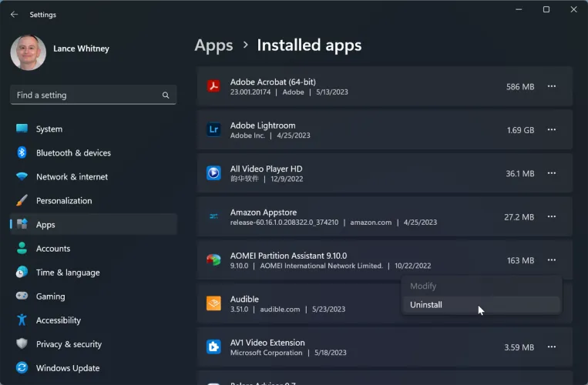The width and height of the screenshot is (588, 385).
Task: Click the AOMEI Partition Assistant icon
Action: point(213,260)
